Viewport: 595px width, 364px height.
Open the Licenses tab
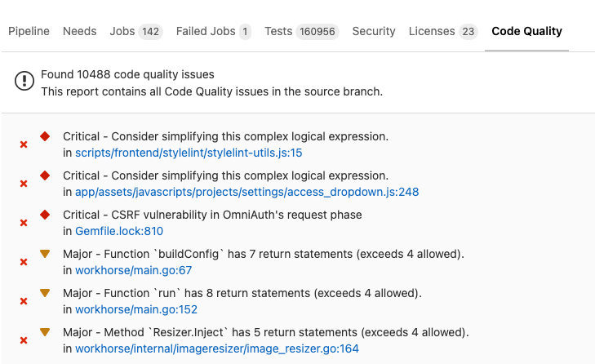(443, 31)
